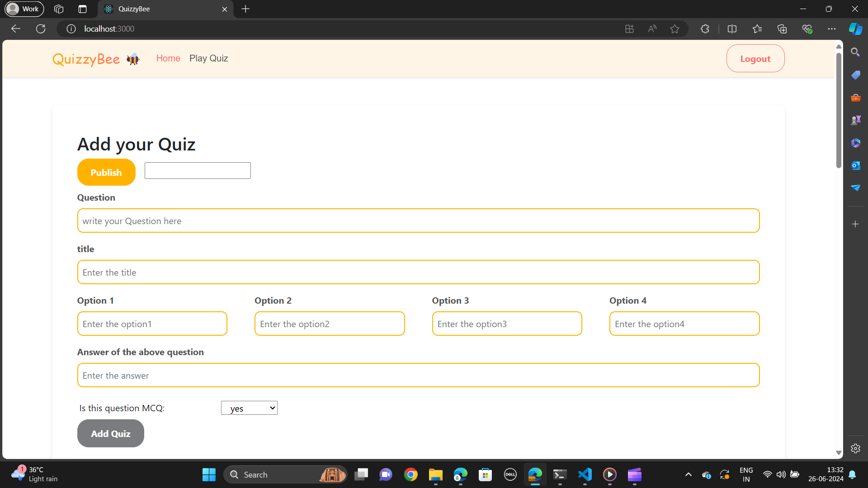Image resolution: width=868 pixels, height=488 pixels.
Task: Click the gray Add Quiz button
Action: tap(111, 433)
